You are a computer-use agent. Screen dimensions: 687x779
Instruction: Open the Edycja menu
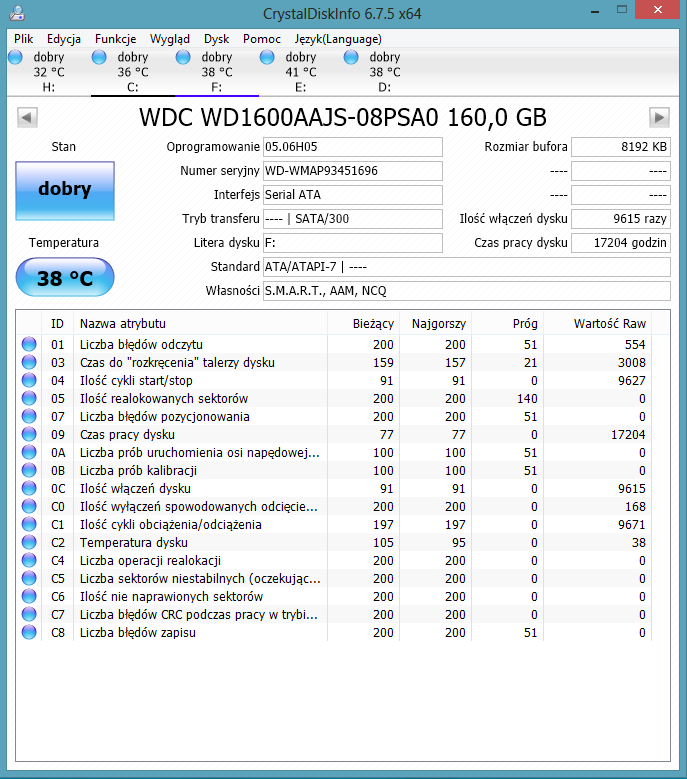[x=64, y=39]
